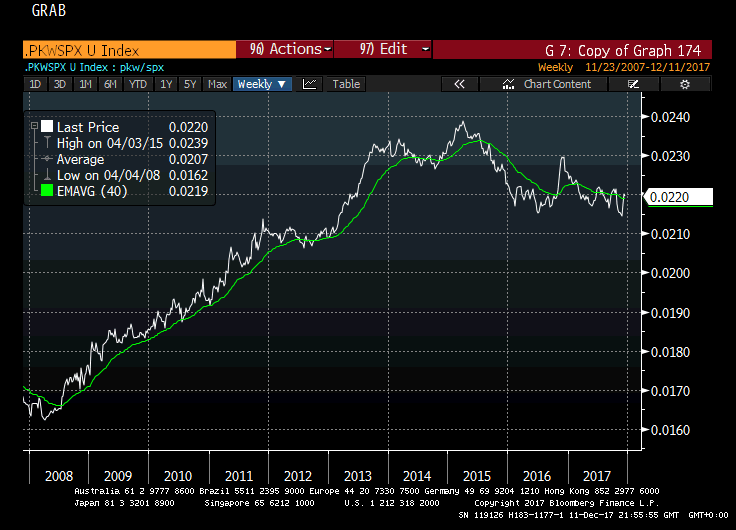The image size is (736, 530).
Task: Open the line chart type icon
Action: click(x=309, y=84)
